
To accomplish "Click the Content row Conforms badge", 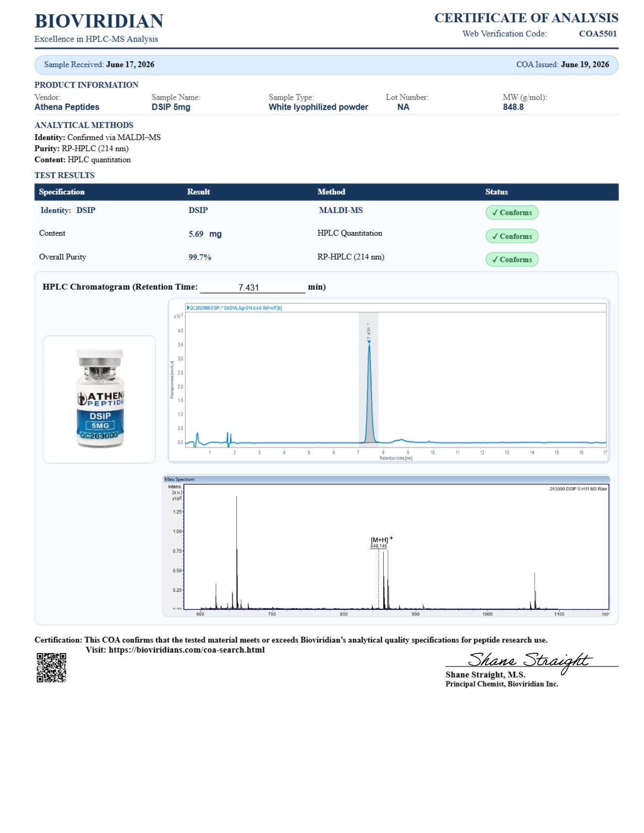I will (x=512, y=236).
